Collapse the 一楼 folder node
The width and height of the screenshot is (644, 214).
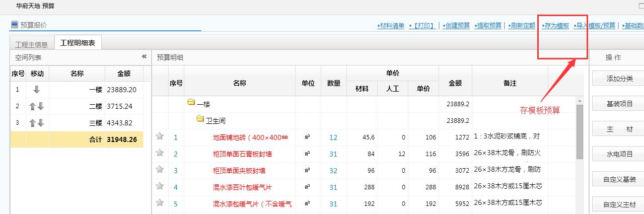[x=191, y=103]
